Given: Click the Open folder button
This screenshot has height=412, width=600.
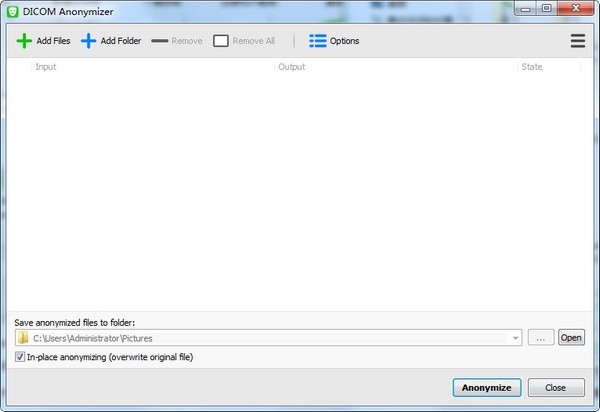Looking at the screenshot, I should tap(571, 338).
